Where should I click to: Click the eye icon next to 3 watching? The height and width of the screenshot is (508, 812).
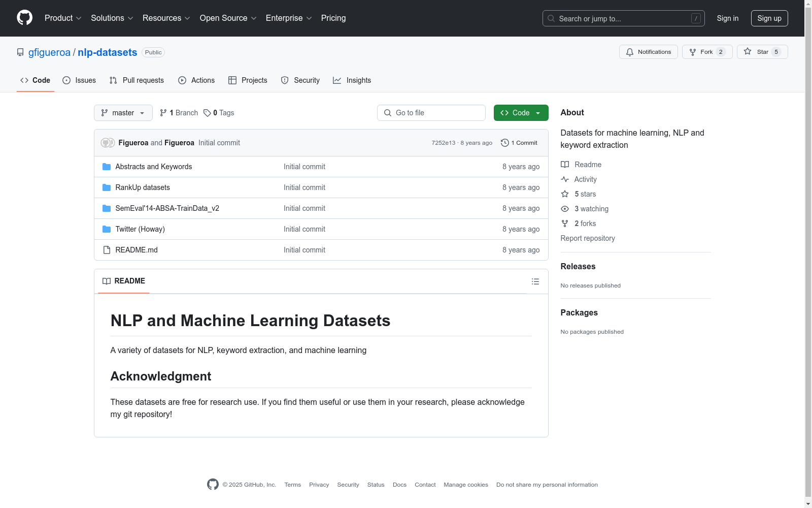(x=565, y=209)
